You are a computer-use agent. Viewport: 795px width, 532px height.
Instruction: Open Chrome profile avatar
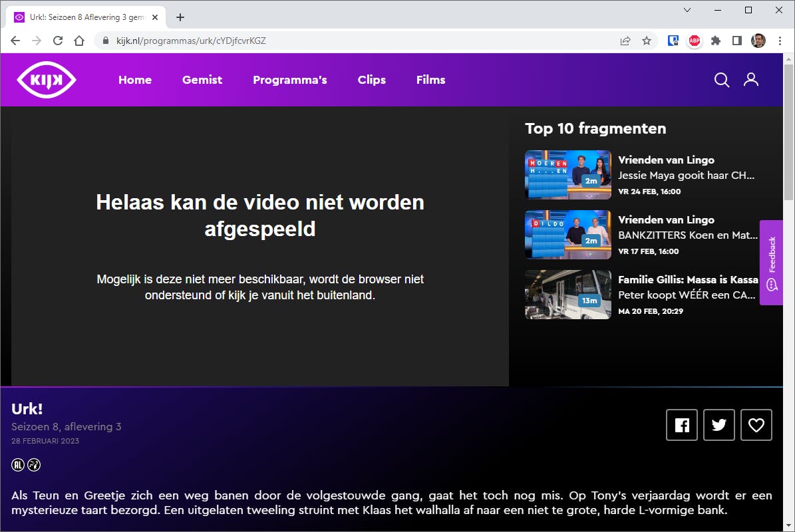(758, 41)
